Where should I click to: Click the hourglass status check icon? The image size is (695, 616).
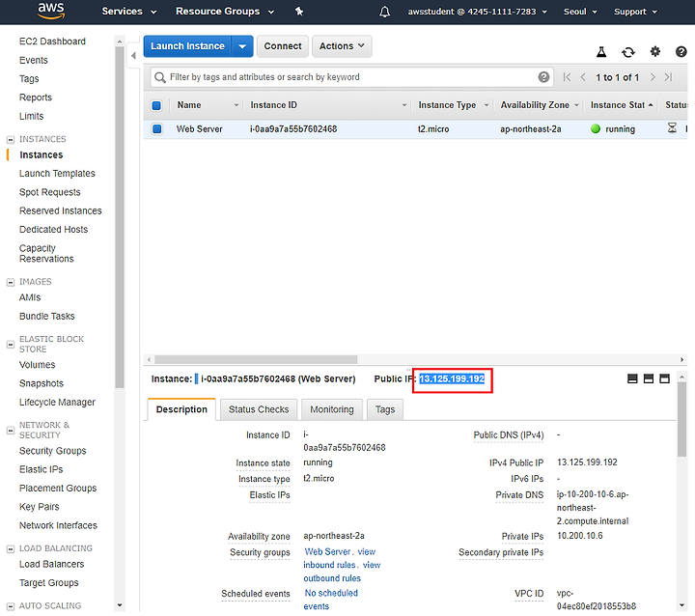pos(672,128)
